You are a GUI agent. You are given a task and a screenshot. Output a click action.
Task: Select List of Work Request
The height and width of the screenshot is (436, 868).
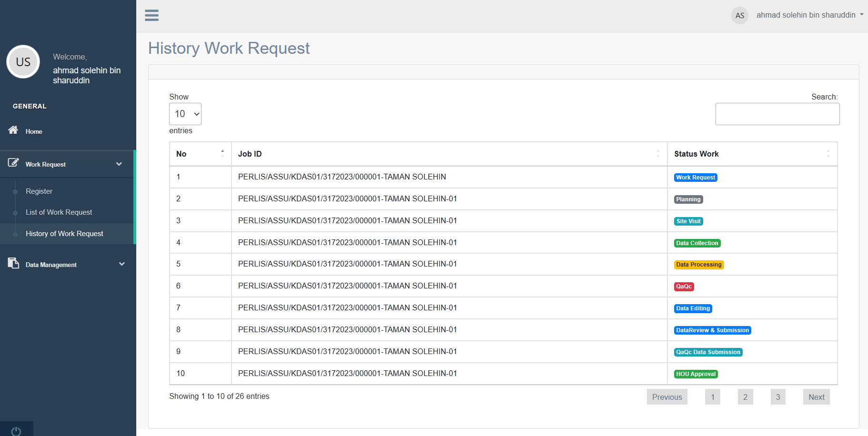pyautogui.click(x=59, y=212)
